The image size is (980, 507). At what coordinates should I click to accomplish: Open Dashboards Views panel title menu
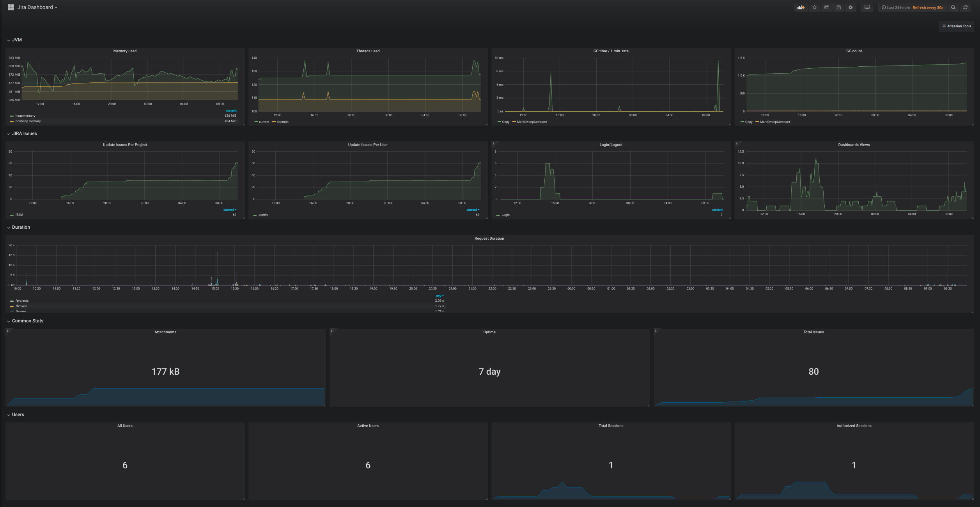(854, 145)
